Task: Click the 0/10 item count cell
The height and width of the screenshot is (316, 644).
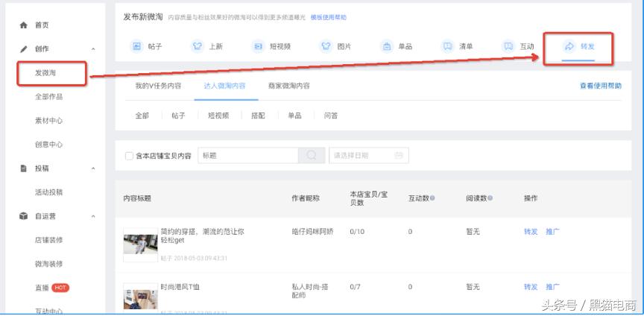Action: (x=357, y=232)
